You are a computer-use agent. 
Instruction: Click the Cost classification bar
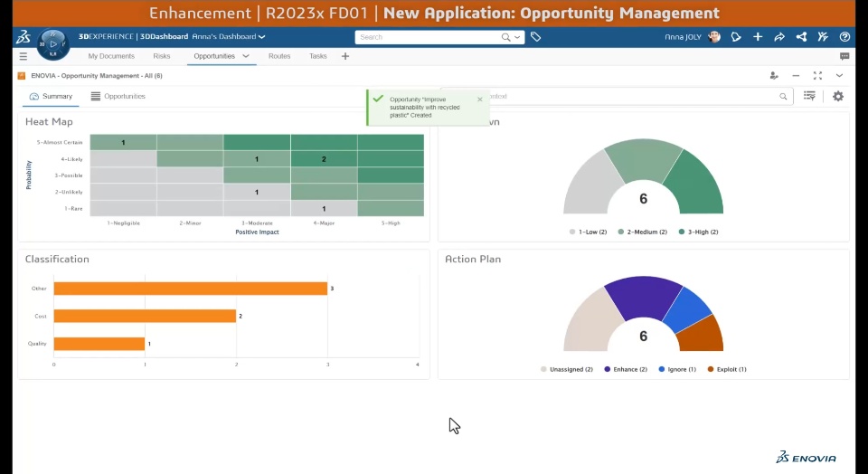tap(145, 317)
